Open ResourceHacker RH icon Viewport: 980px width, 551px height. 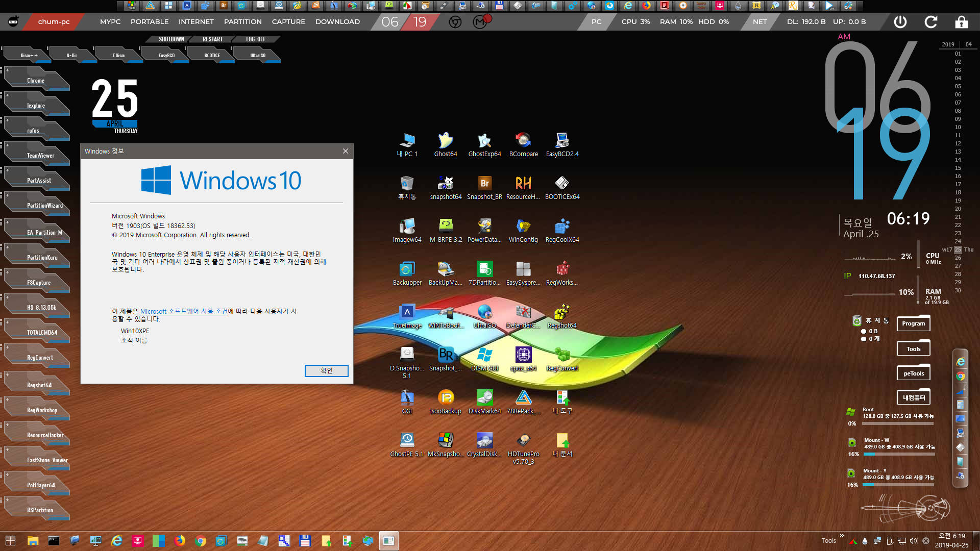pyautogui.click(x=523, y=187)
